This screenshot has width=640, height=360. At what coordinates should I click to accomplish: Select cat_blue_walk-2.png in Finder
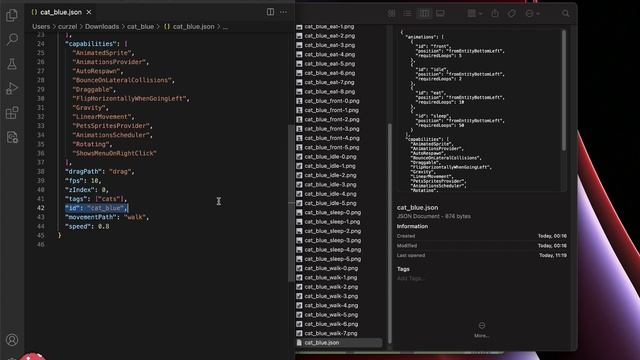tap(331, 287)
